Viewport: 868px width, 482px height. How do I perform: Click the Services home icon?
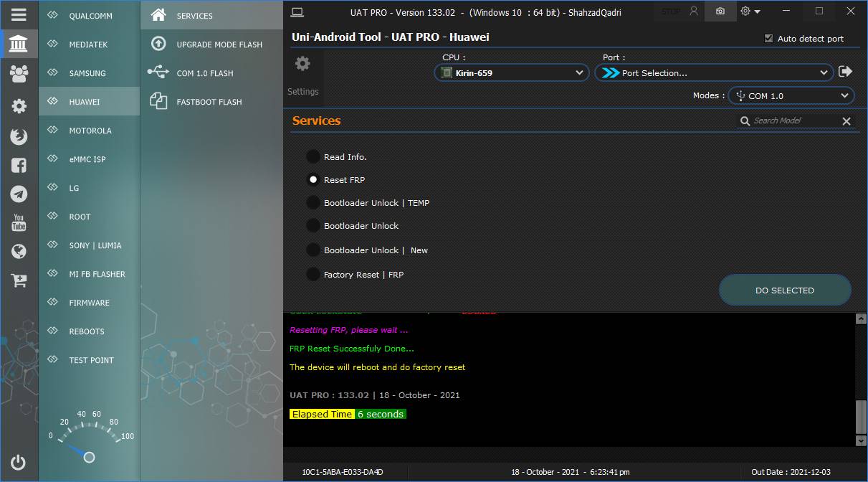click(x=158, y=15)
